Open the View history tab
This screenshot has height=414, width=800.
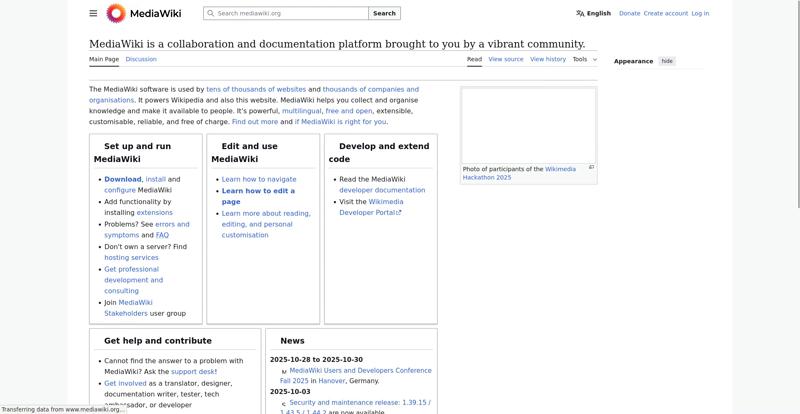[548, 59]
